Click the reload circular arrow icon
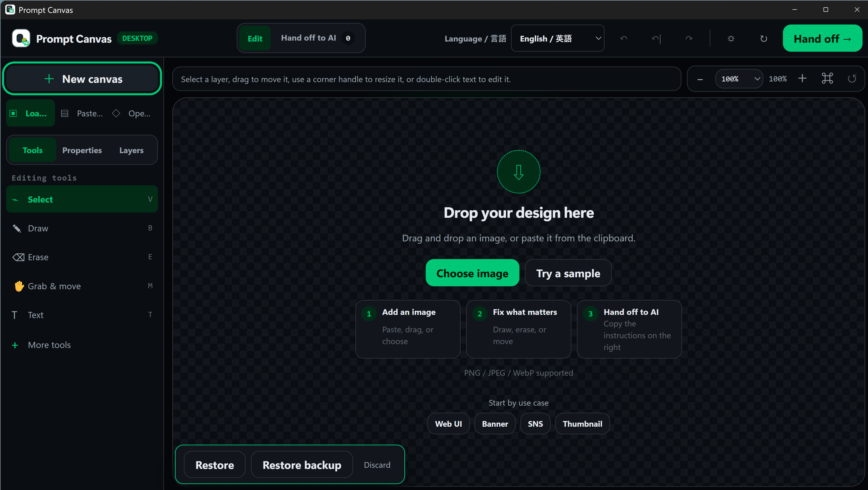This screenshot has width=868, height=490. [x=764, y=38]
